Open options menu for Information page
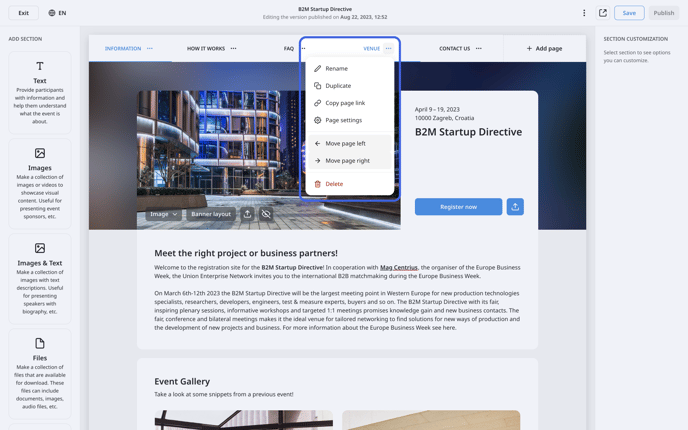This screenshot has height=430, width=688. [x=150, y=48]
